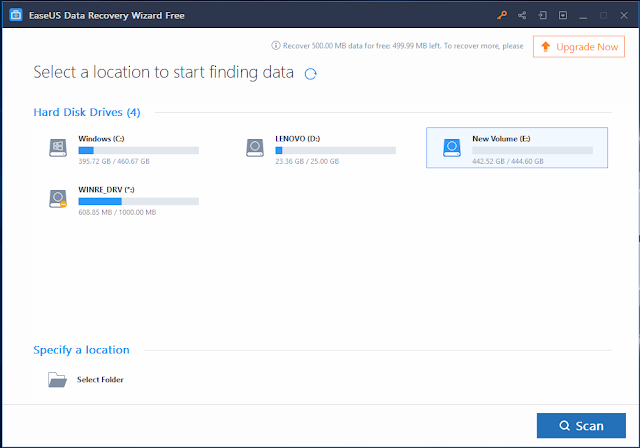Open the share icon in title bar

pos(522,16)
